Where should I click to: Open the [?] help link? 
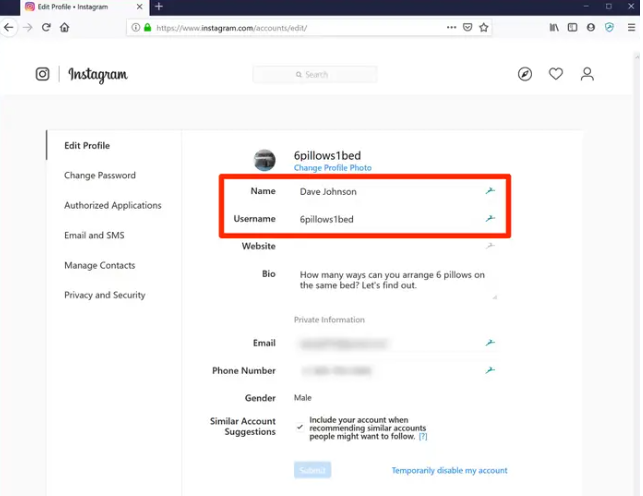click(423, 436)
